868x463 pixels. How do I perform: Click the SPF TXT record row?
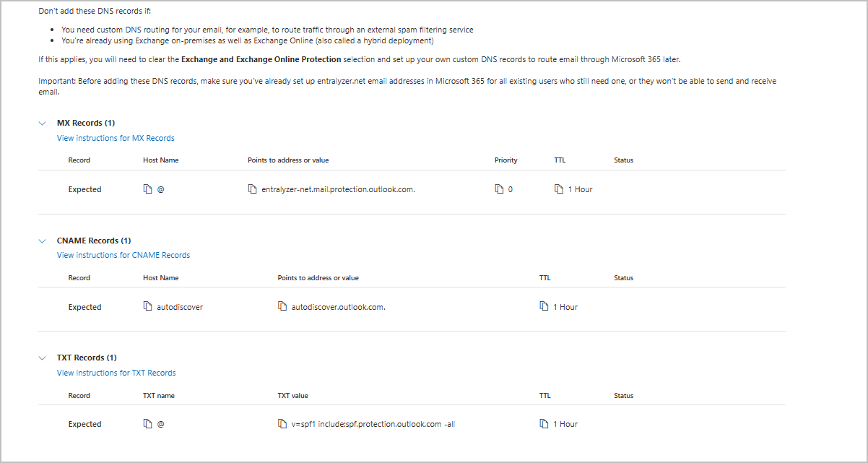pos(84,424)
